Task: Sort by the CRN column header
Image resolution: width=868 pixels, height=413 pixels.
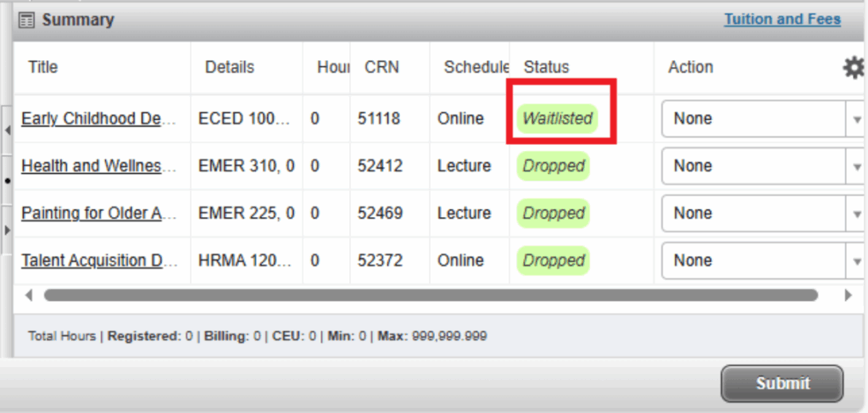Action: (381, 67)
